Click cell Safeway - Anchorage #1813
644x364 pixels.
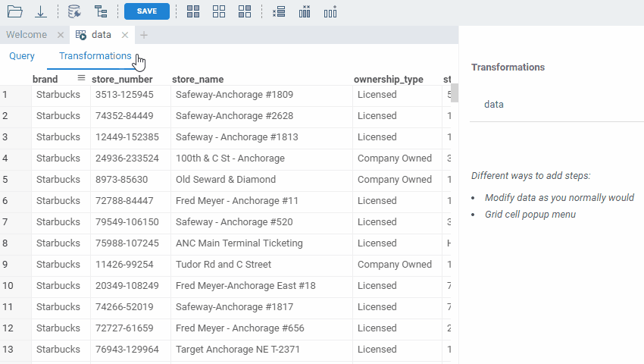click(x=261, y=137)
